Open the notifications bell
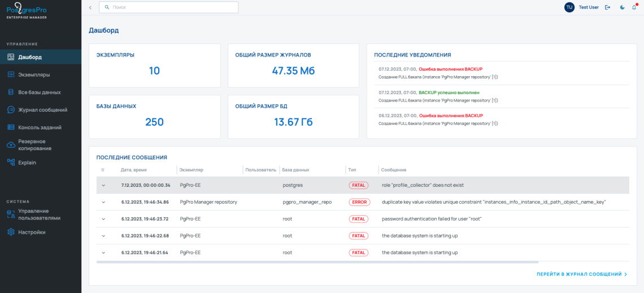 [x=634, y=7]
